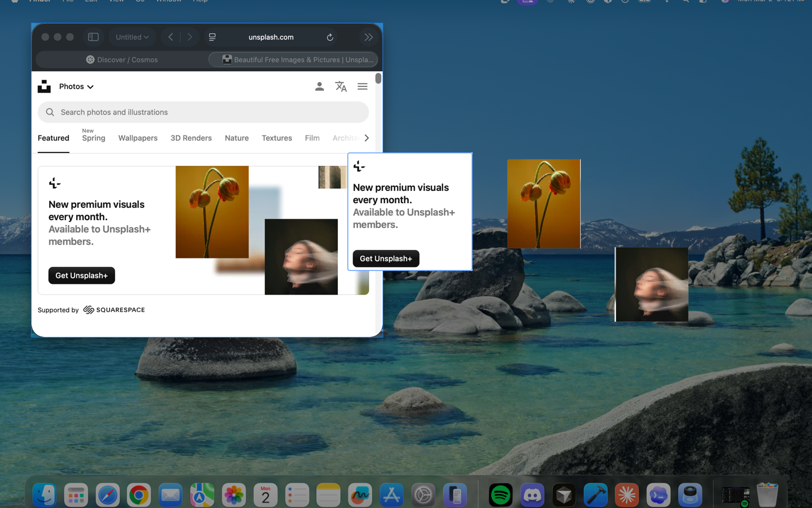Click the Search photos and illustrations field
The image size is (812, 508).
pos(203,112)
